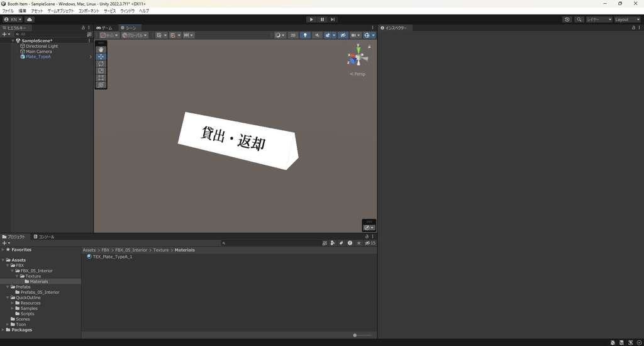Toggle scene effects (skybox, fog)
Image resolution: width=644 pixels, height=346 pixels.
tap(328, 35)
